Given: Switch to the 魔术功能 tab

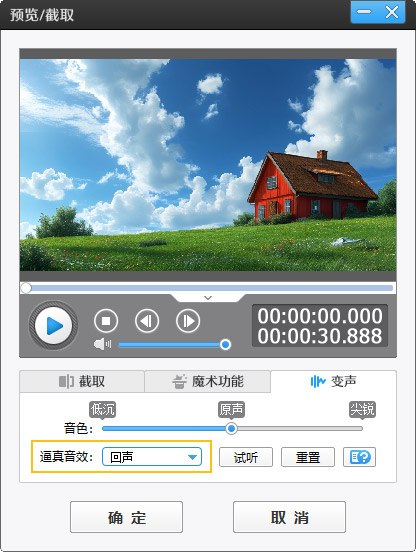Looking at the screenshot, I should pyautogui.click(x=208, y=381).
